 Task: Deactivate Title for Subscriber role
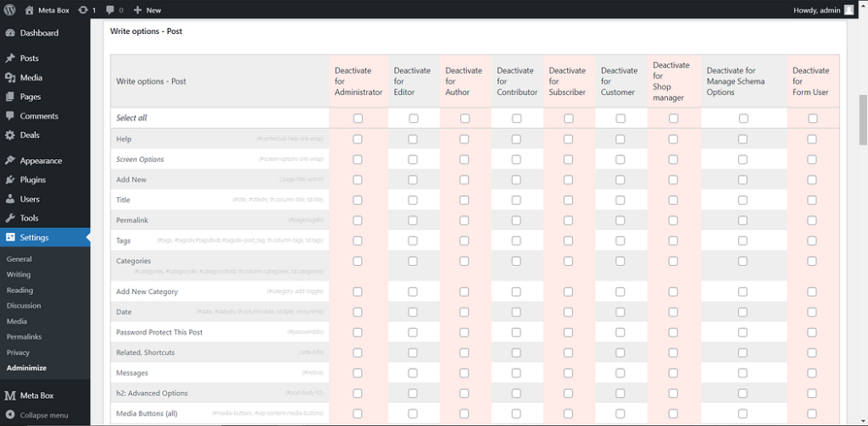tap(568, 200)
